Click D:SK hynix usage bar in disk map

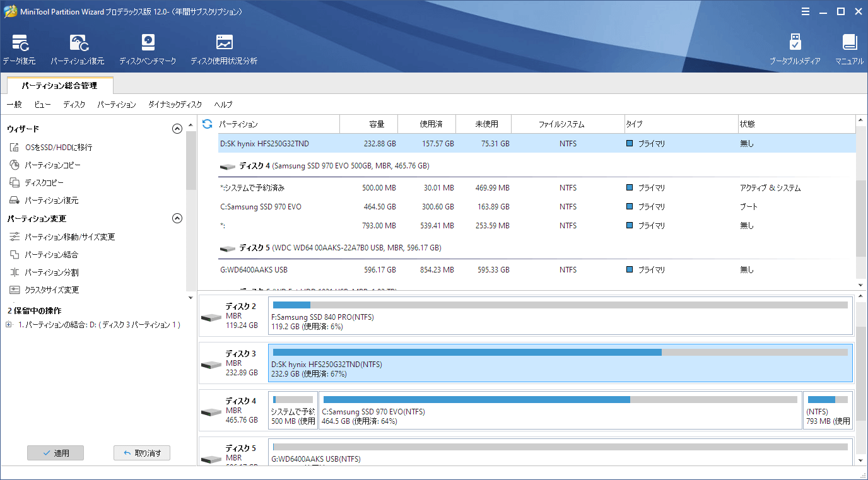pyautogui.click(x=560, y=352)
